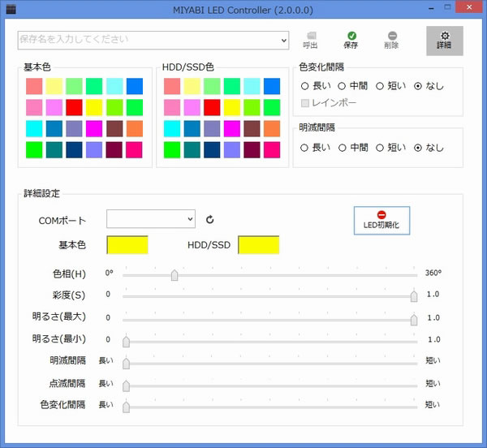
Task: Click the 削除 (delete) icon button
Action: pos(392,40)
